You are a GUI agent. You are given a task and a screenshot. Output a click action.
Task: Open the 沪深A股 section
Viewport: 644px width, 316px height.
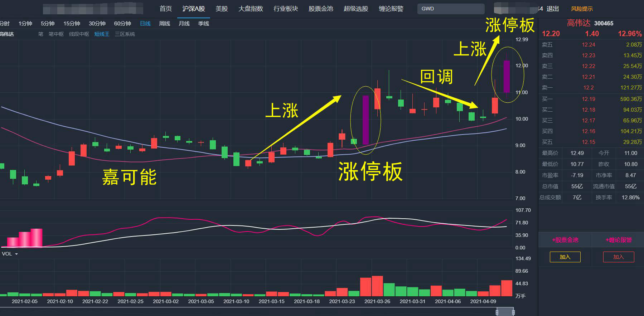click(194, 9)
